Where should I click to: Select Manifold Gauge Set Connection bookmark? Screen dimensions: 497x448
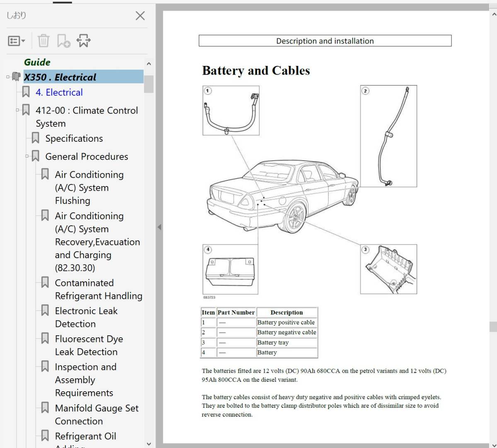pyautogui.click(x=97, y=414)
